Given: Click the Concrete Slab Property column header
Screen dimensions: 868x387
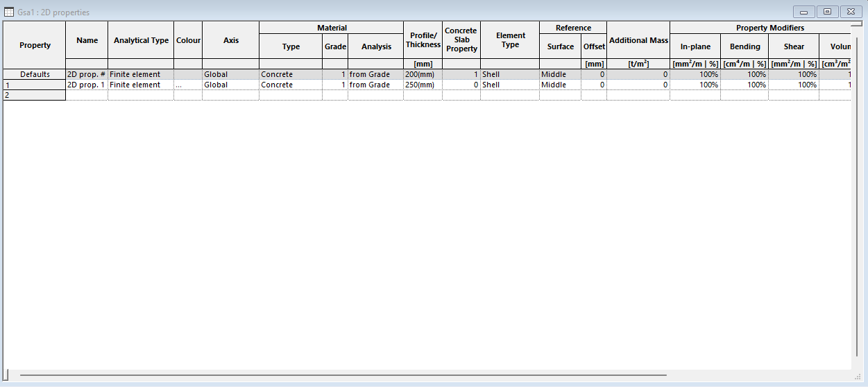Looking at the screenshot, I should click(461, 40).
